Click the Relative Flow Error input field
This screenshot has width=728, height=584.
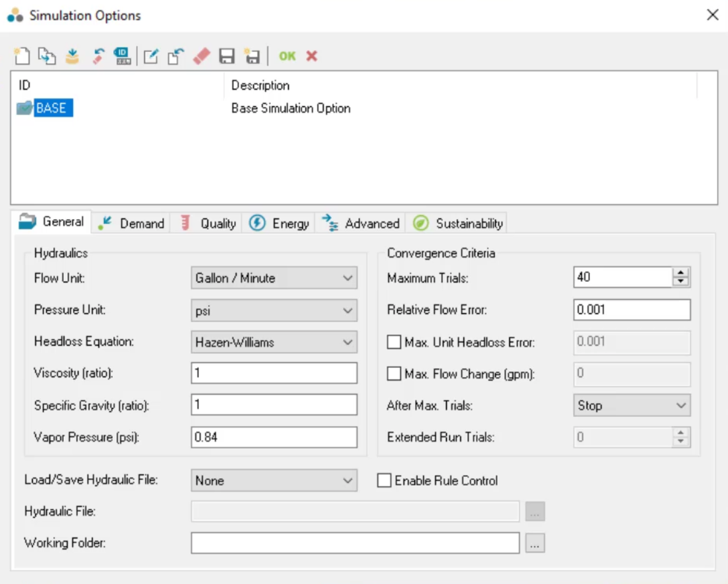pos(632,310)
